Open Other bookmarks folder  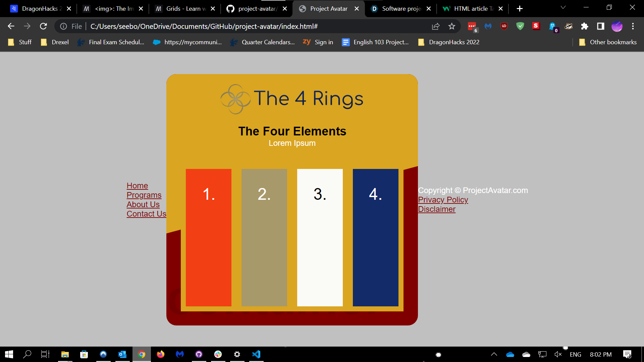click(608, 42)
